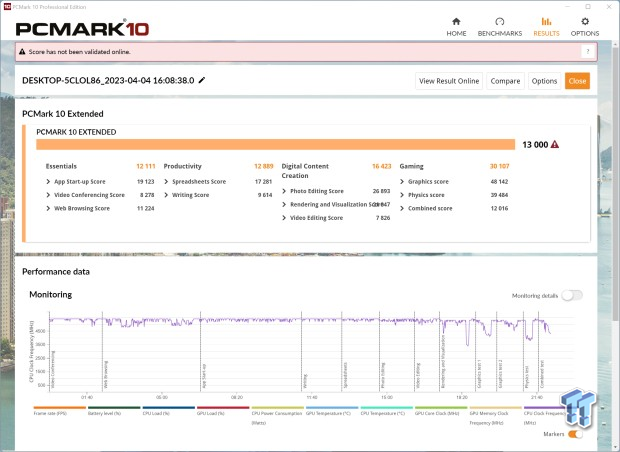Open the Benchmarks gauge icon
This screenshot has width=620, height=452.
[499, 21]
